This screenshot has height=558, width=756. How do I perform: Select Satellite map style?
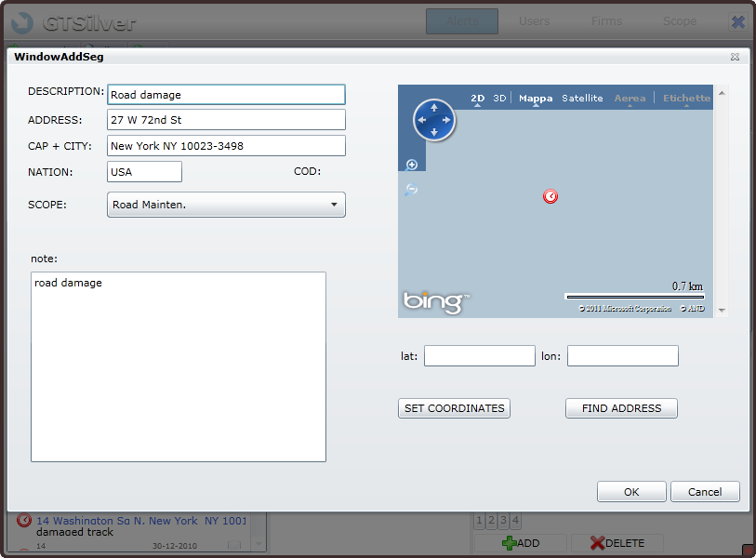point(582,99)
